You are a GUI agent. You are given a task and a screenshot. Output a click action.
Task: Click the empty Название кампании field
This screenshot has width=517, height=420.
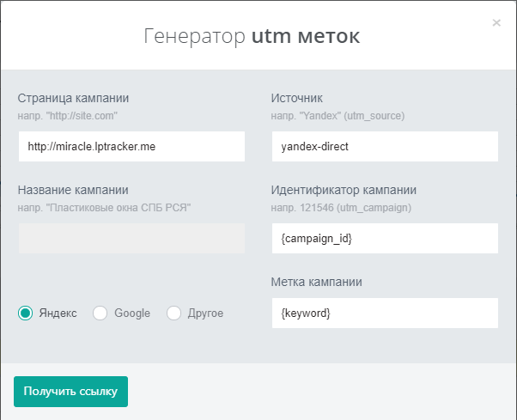(x=131, y=239)
